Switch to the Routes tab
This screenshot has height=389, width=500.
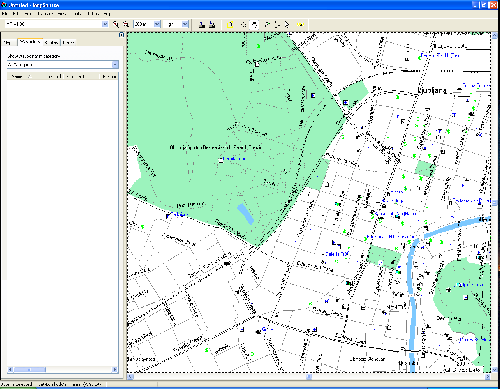[52, 42]
